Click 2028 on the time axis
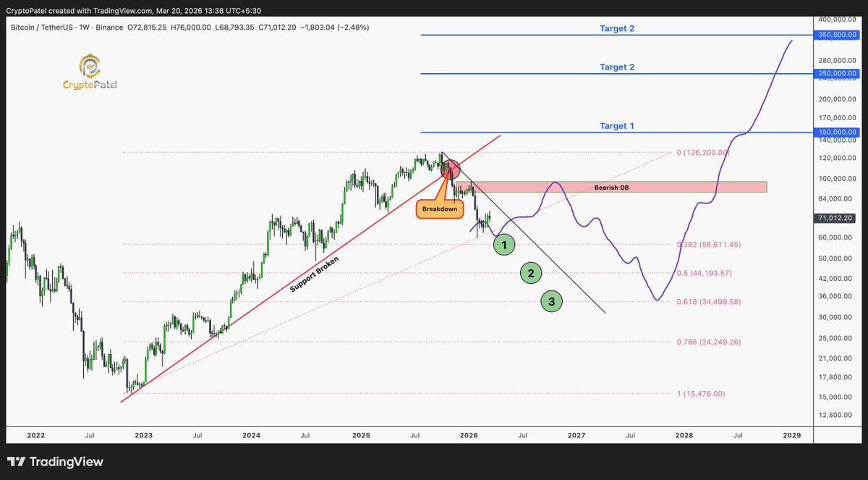Viewport: 868px width, 480px height. (x=684, y=435)
